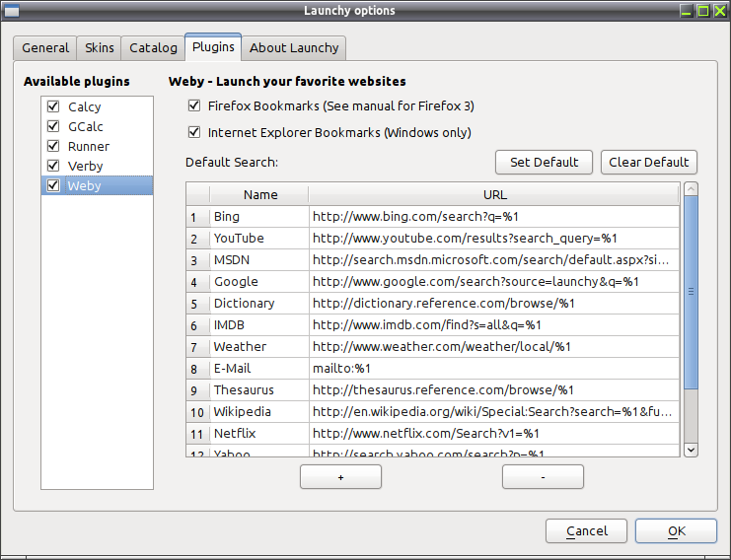Viewport: 731px width, 560px height.
Task: Toggle Firefox Bookmarks checkbox
Action: [x=194, y=105]
